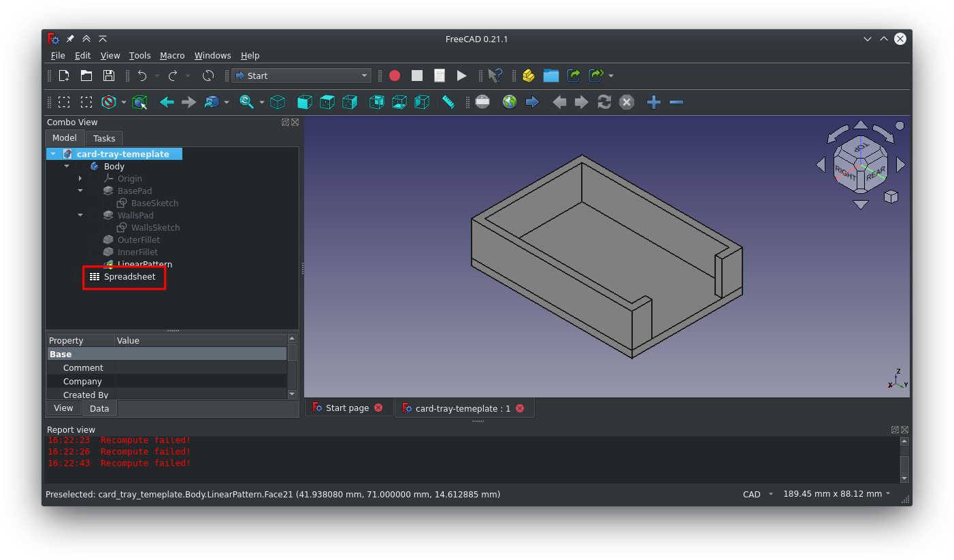The width and height of the screenshot is (954, 560).
Task: Click the blue plus Zoom In icon
Action: [x=653, y=102]
